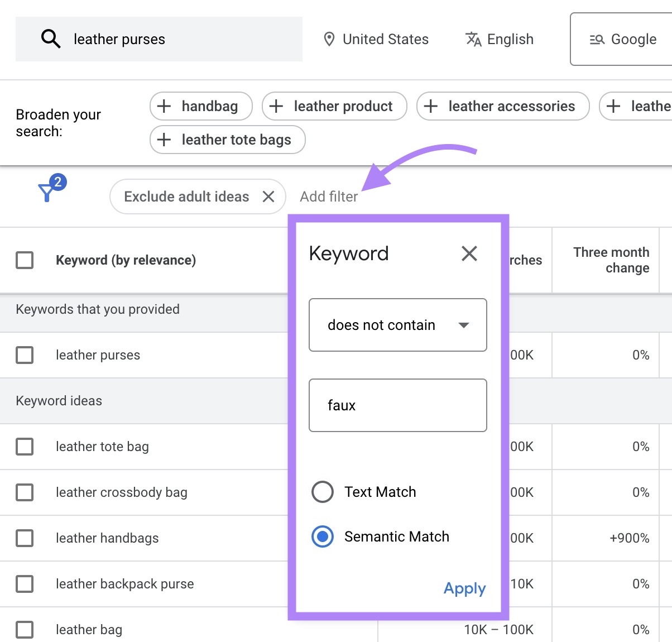Click the plus icon on the handbag chip

coord(165,106)
